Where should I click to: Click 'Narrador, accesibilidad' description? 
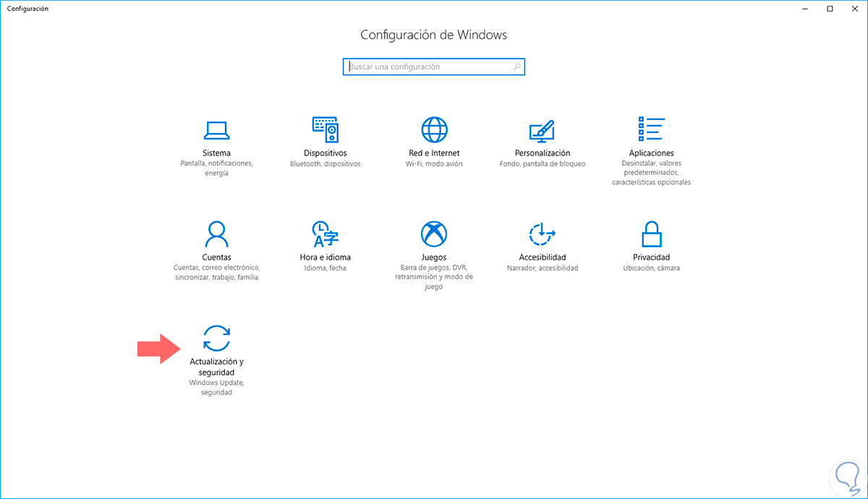pyautogui.click(x=542, y=268)
